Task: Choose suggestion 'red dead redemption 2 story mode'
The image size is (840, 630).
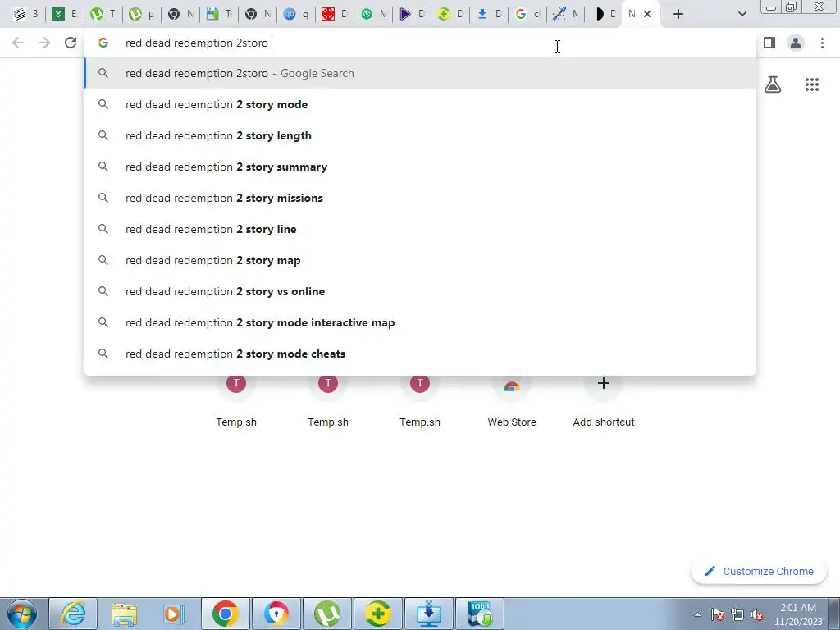Action: 420,104
